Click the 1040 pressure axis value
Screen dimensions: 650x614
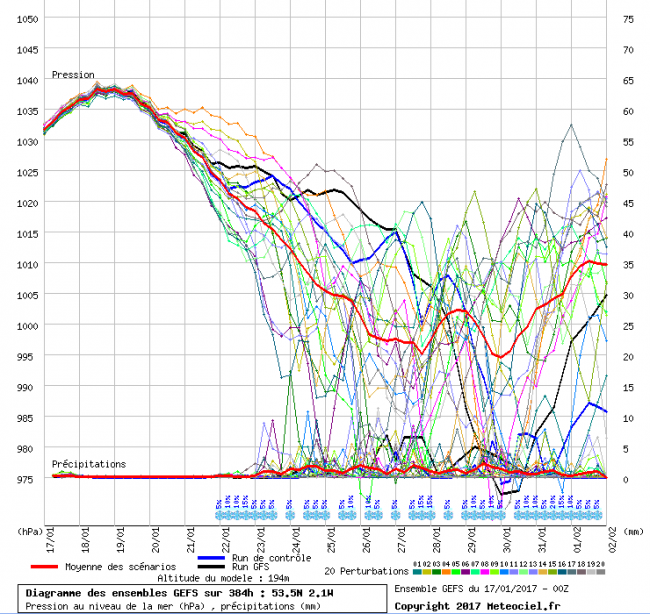27,80
